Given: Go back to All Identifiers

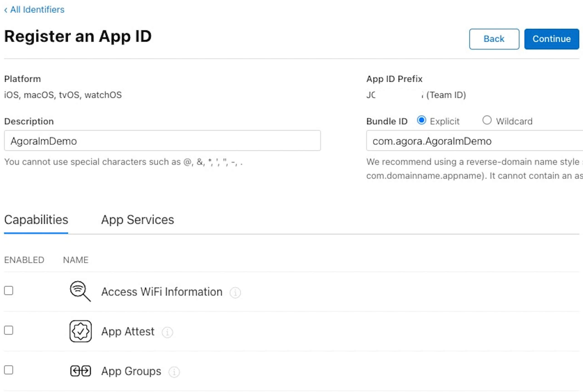Looking at the screenshot, I should tap(34, 10).
